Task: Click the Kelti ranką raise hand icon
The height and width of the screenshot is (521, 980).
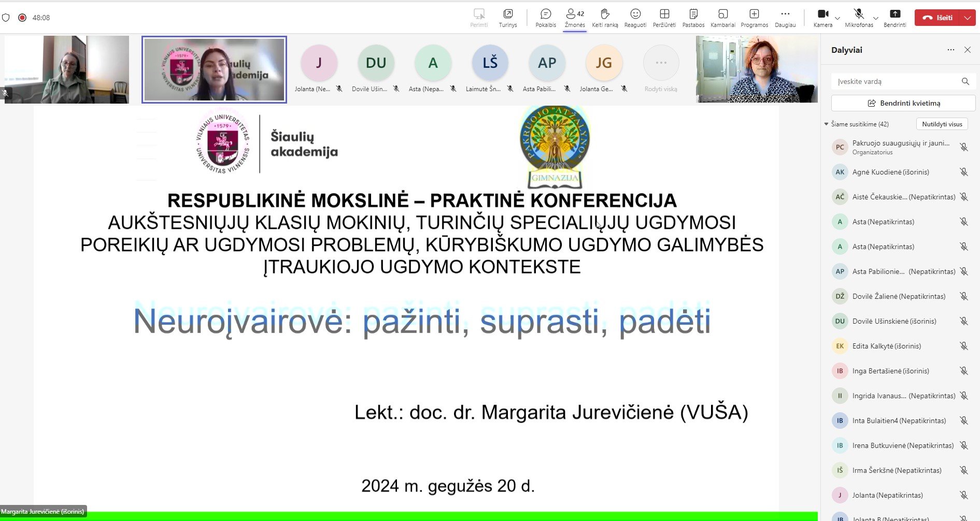Action: coord(604,14)
